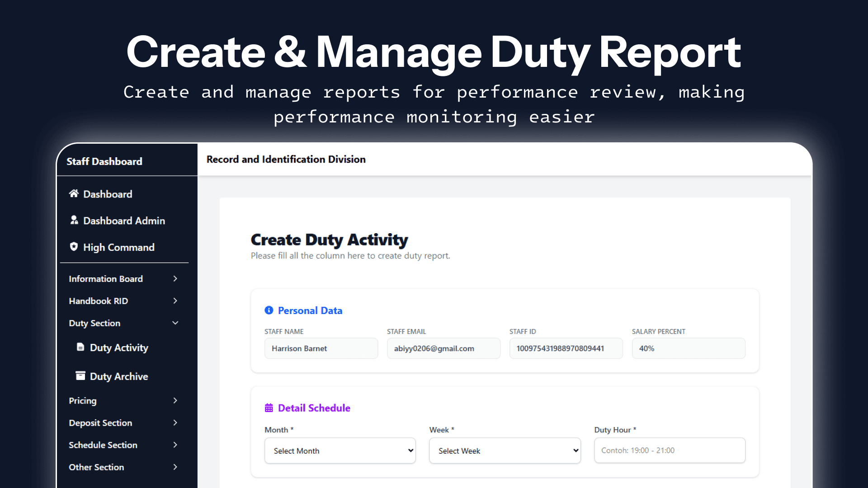Expand the Other Section chevron
Image resolution: width=868 pixels, height=488 pixels.
click(175, 467)
